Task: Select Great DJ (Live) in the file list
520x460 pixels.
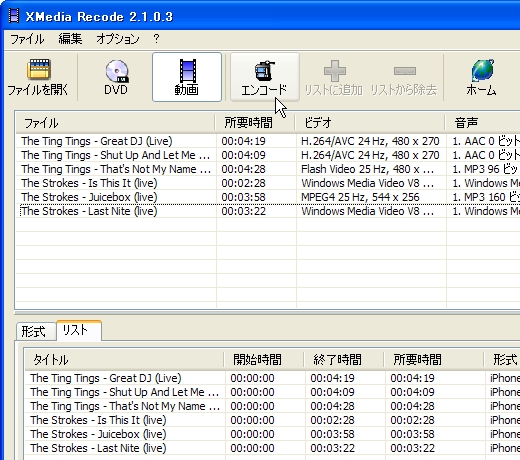Action: pyautogui.click(x=97, y=141)
